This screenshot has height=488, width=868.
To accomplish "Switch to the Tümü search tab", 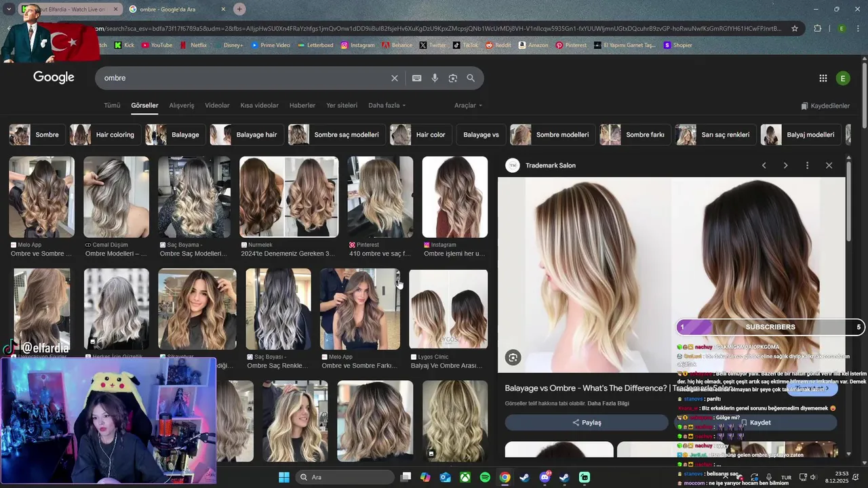I will 112,105.
